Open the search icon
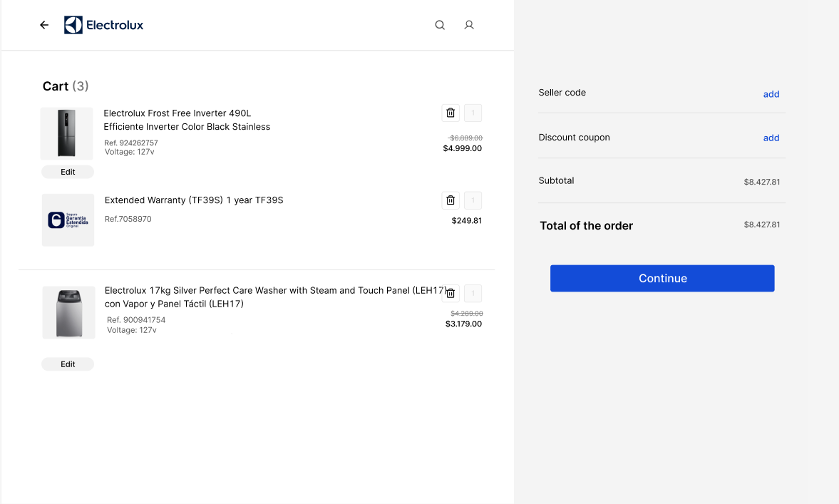 coord(439,24)
